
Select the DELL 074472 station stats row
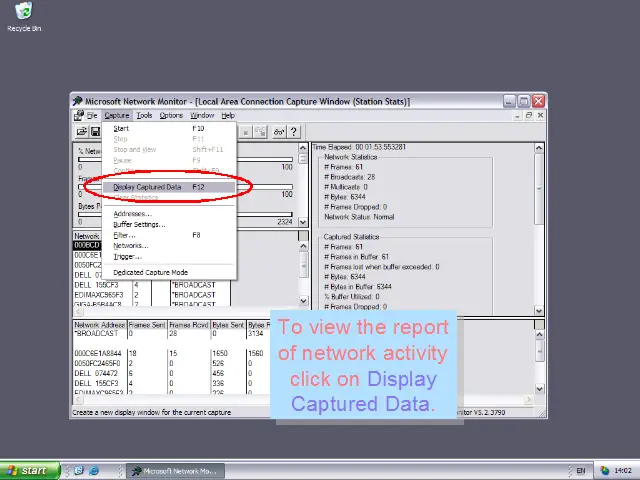click(x=171, y=373)
